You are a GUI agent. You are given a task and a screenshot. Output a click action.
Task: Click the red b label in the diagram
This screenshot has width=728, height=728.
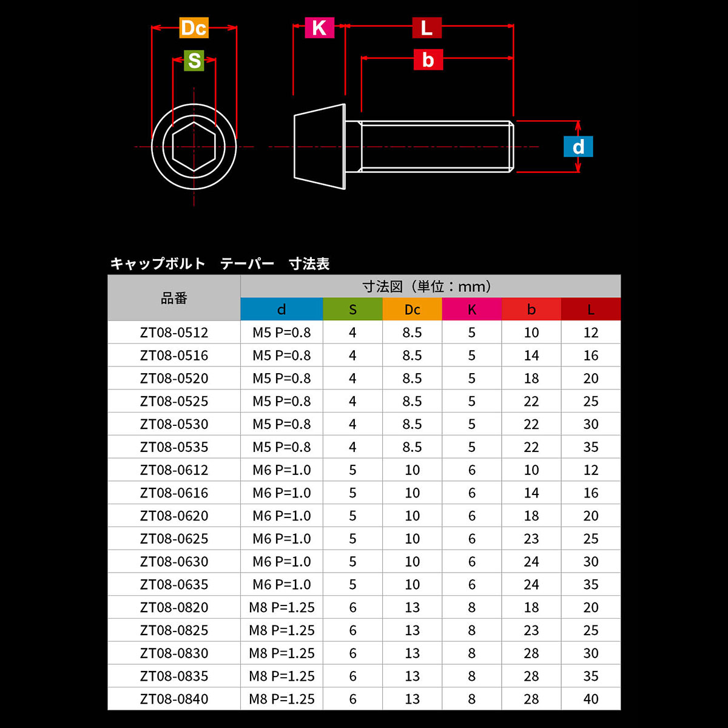[428, 60]
